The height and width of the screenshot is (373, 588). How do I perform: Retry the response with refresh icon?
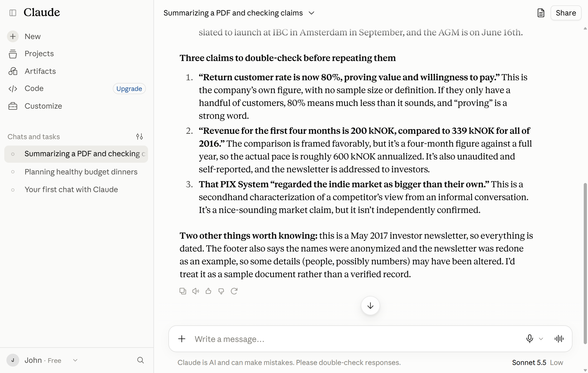(234, 291)
